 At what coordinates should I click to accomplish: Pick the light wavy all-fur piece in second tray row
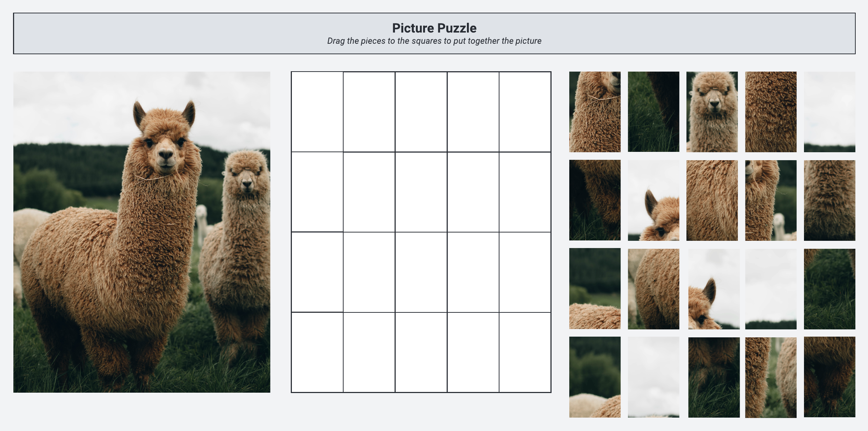[x=712, y=200]
